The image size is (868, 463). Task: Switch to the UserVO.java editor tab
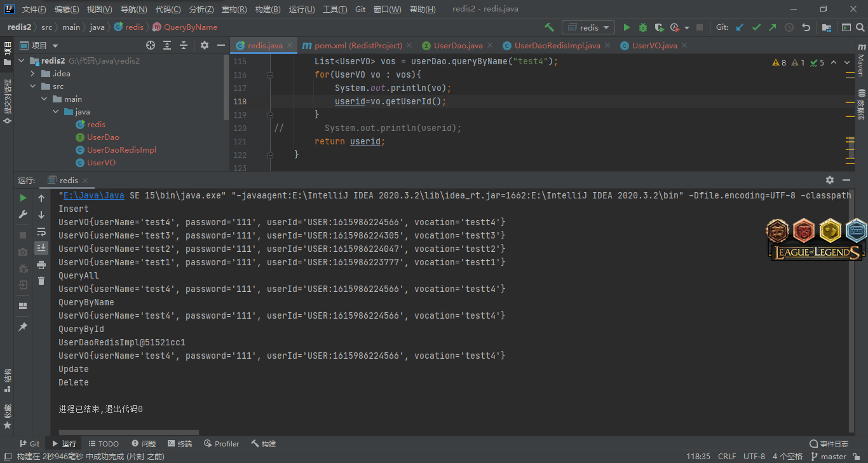coord(654,46)
